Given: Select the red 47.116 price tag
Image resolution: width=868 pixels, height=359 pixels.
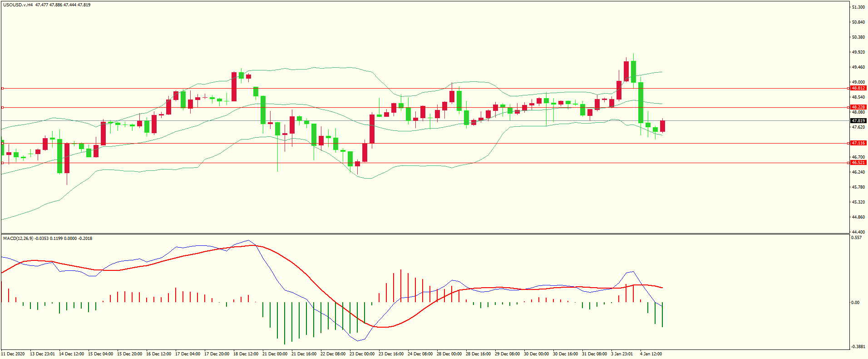Looking at the screenshot, I should (x=858, y=143).
